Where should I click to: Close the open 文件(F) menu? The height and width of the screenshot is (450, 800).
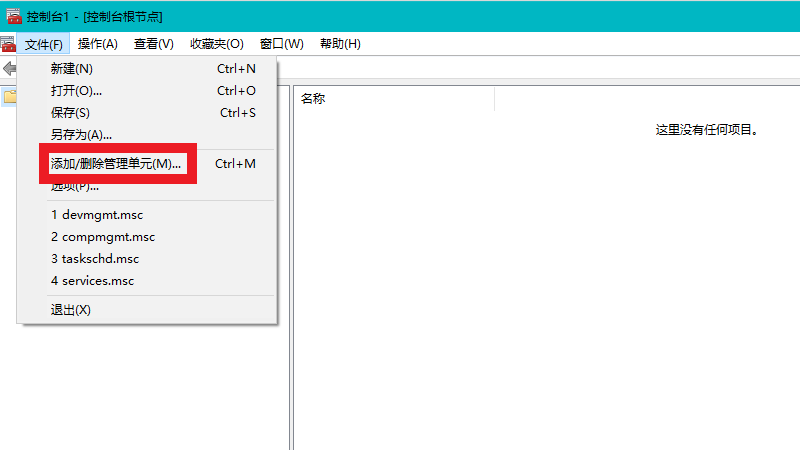pos(45,44)
